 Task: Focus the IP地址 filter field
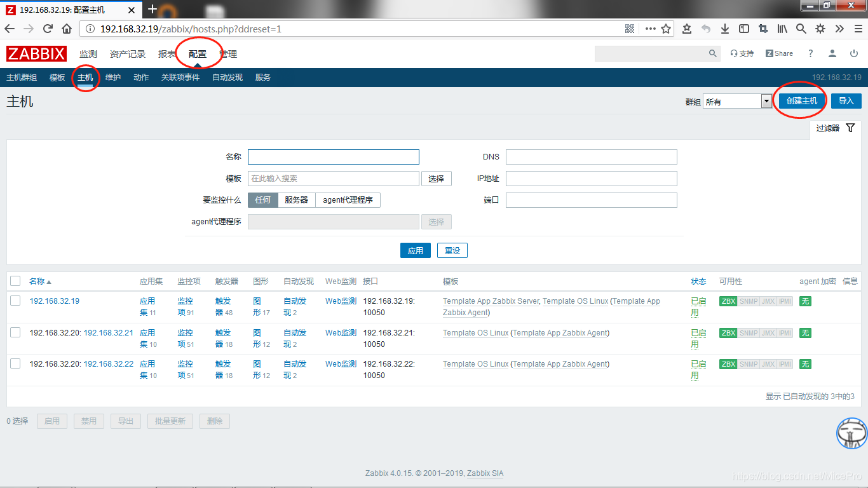[592, 179]
